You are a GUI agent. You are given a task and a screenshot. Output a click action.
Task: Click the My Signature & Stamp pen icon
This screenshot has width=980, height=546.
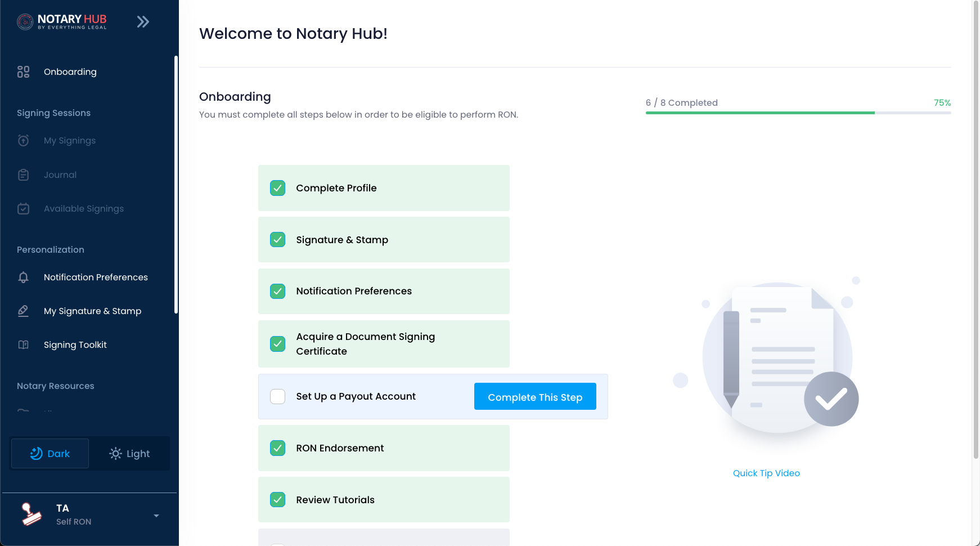click(x=23, y=311)
